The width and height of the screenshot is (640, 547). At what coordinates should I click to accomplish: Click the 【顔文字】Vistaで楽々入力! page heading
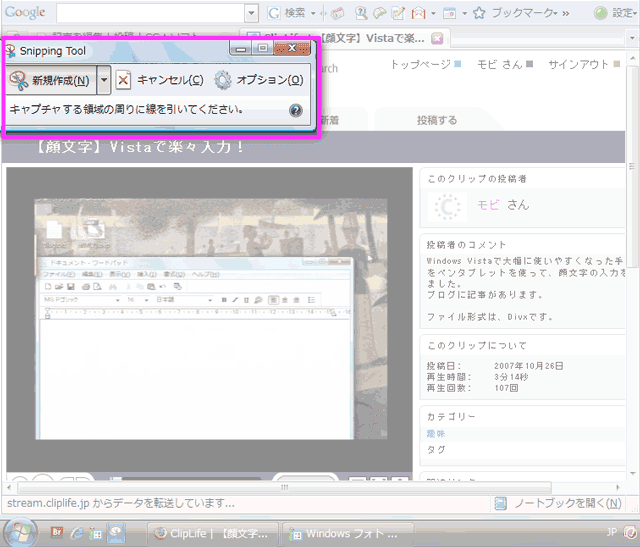(140, 147)
